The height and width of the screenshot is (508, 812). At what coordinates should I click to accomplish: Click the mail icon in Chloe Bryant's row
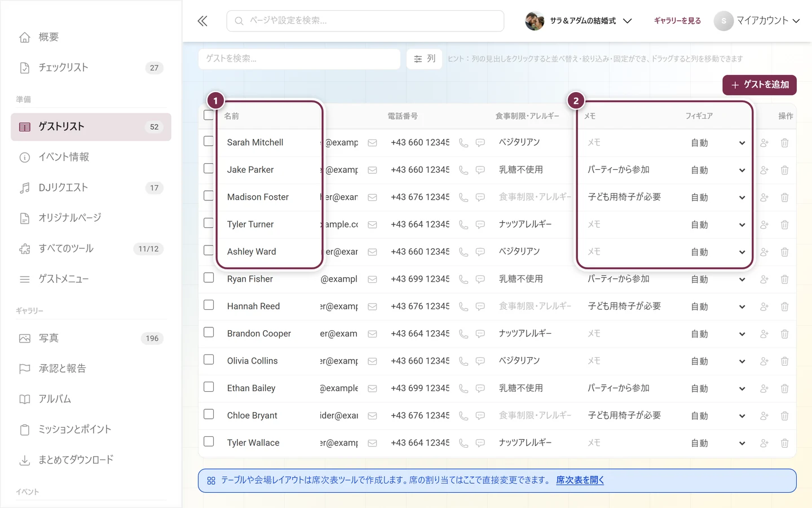pos(372,416)
